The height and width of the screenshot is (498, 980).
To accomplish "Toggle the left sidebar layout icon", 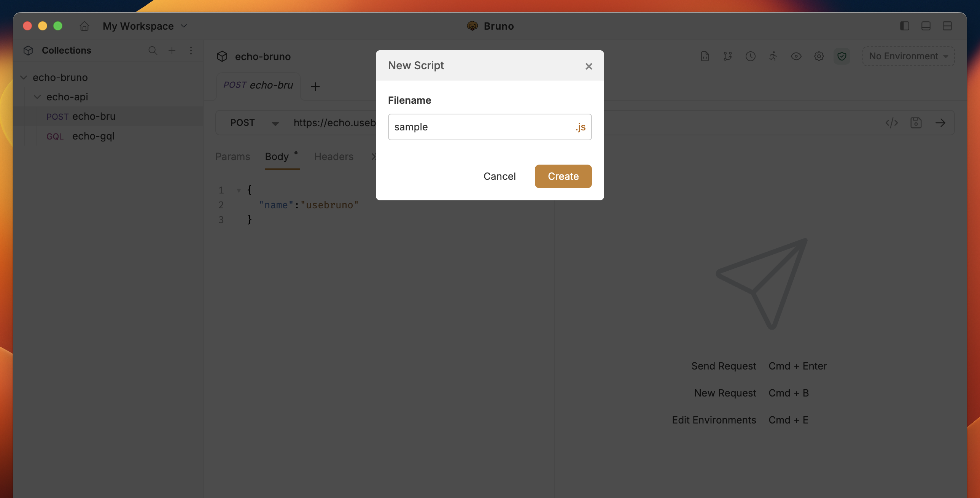I will tap(904, 26).
